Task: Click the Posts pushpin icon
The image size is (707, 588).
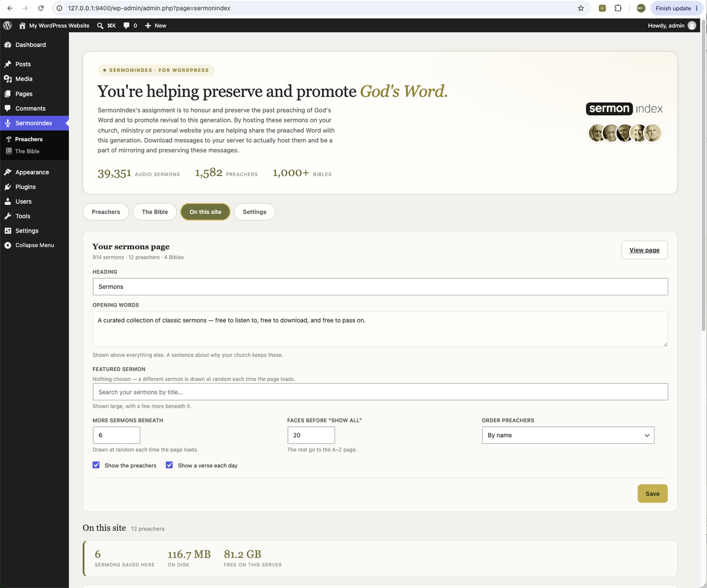Action: tap(8, 64)
